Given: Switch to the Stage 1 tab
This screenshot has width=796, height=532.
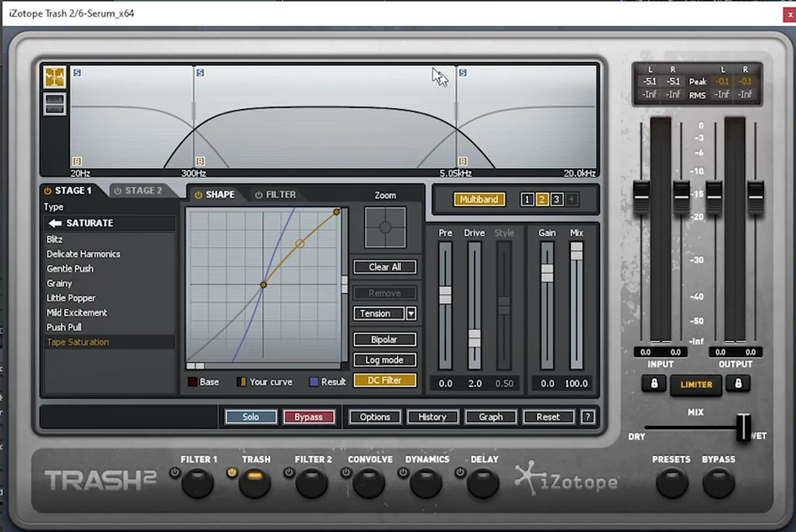Looking at the screenshot, I should 73,191.
